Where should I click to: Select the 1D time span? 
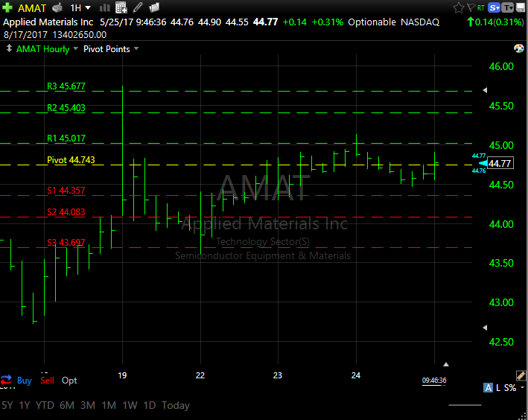coord(150,405)
